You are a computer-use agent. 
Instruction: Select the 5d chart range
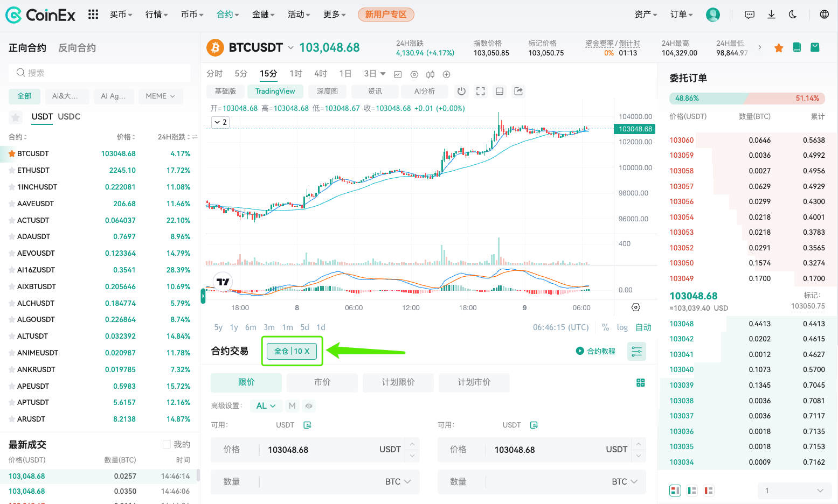point(304,327)
